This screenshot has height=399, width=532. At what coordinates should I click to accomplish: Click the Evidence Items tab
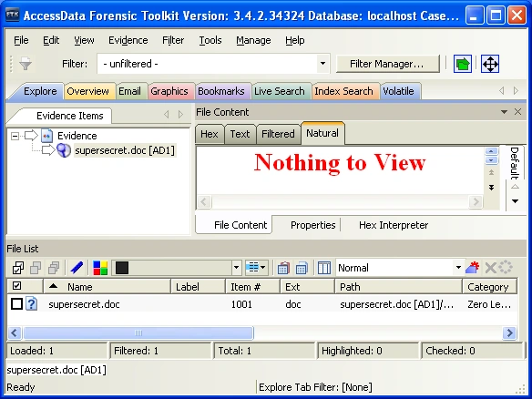pyautogui.click(x=69, y=116)
